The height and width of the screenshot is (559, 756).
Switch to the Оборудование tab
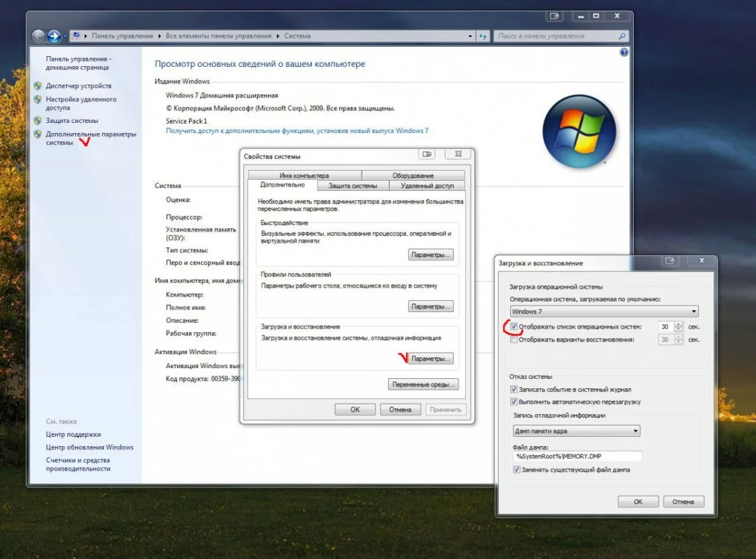pos(413,175)
